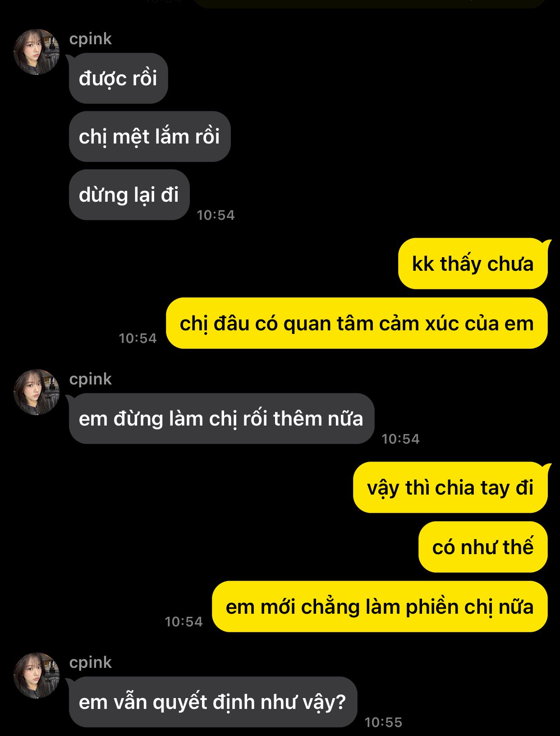The width and height of the screenshot is (560, 736).
Task: Tap the 10:54 timestamp beside "em mới chẳng làm phiền"
Action: [x=184, y=622]
